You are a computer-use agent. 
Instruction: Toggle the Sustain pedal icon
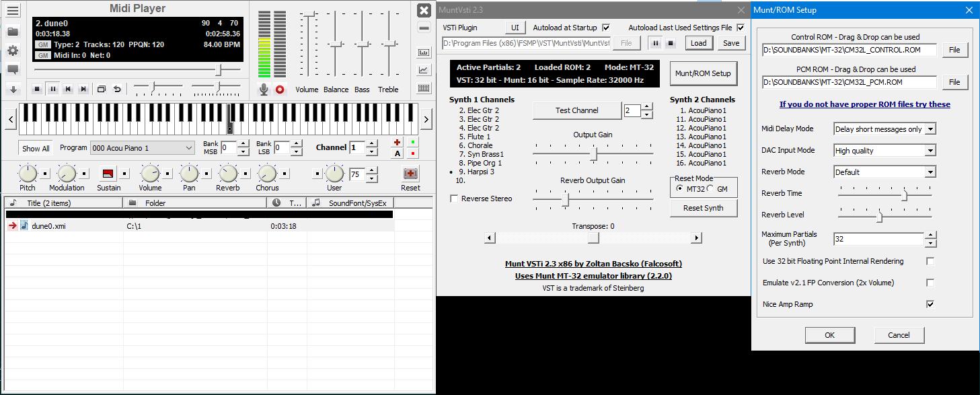click(x=108, y=174)
